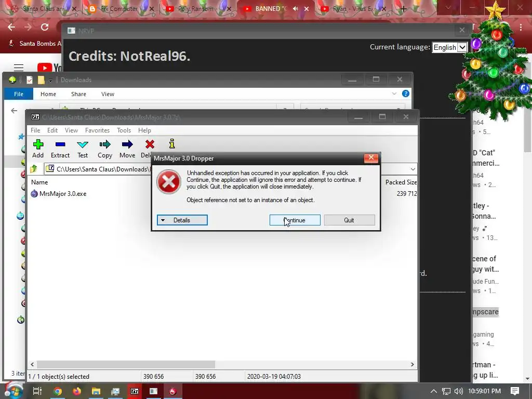Click the red Delete X icon in 7-Zip

pos(150,144)
